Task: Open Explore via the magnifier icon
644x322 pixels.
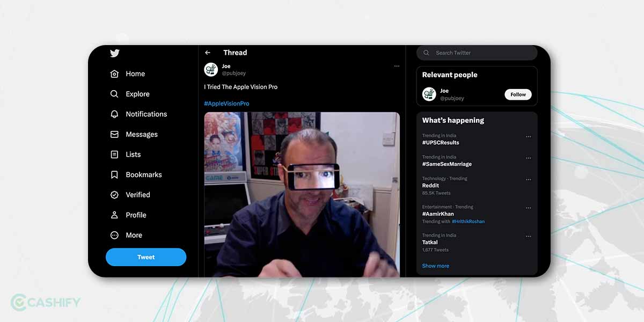Action: tap(114, 94)
